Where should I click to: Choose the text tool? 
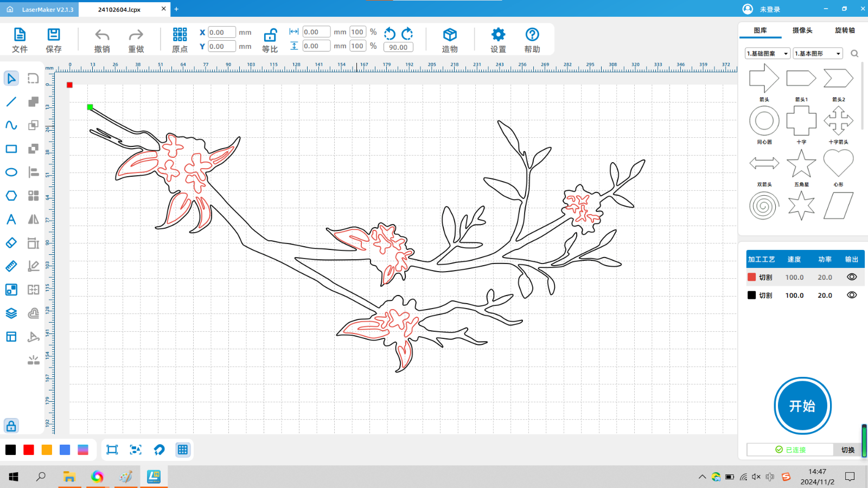[x=11, y=219]
